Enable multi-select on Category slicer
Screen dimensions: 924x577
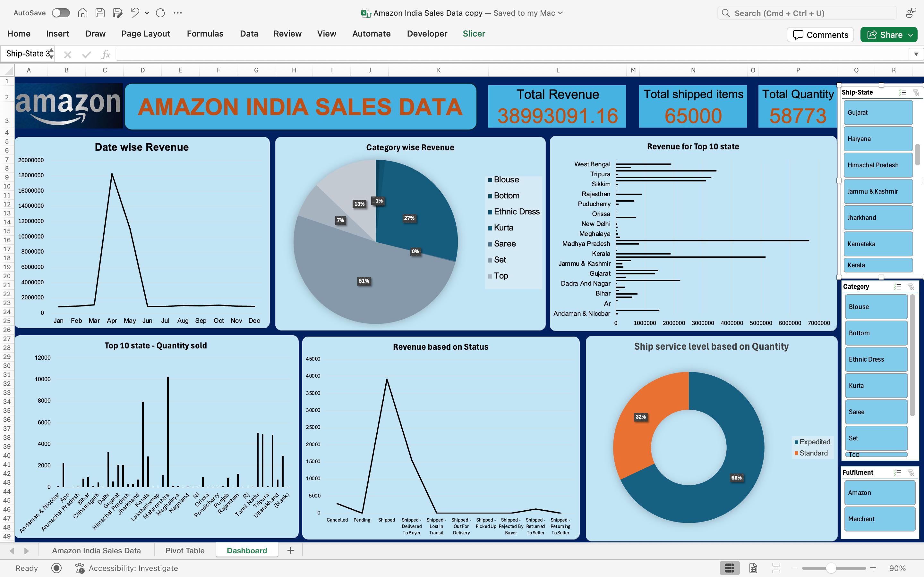(x=897, y=287)
